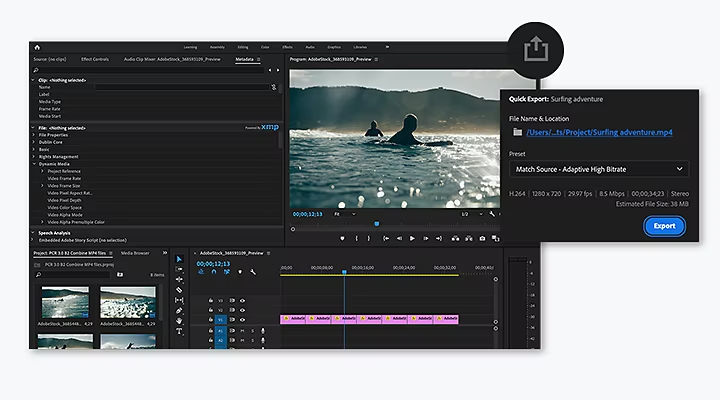This screenshot has width=720, height=400.
Task: Toggle eye visibility for track V1
Action: pos(242,319)
